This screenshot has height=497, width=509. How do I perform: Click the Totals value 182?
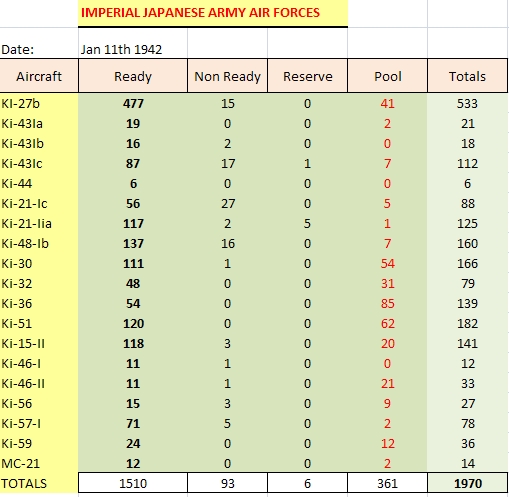click(x=467, y=324)
